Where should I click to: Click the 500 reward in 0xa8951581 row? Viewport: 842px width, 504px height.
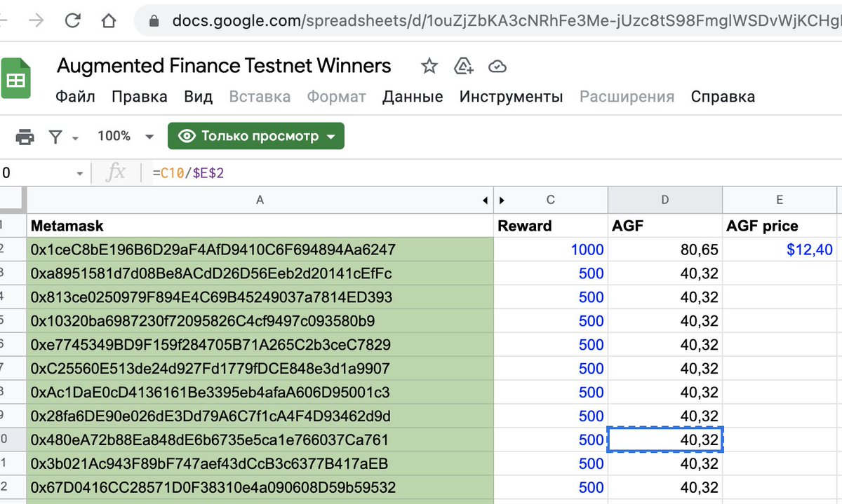click(551, 273)
